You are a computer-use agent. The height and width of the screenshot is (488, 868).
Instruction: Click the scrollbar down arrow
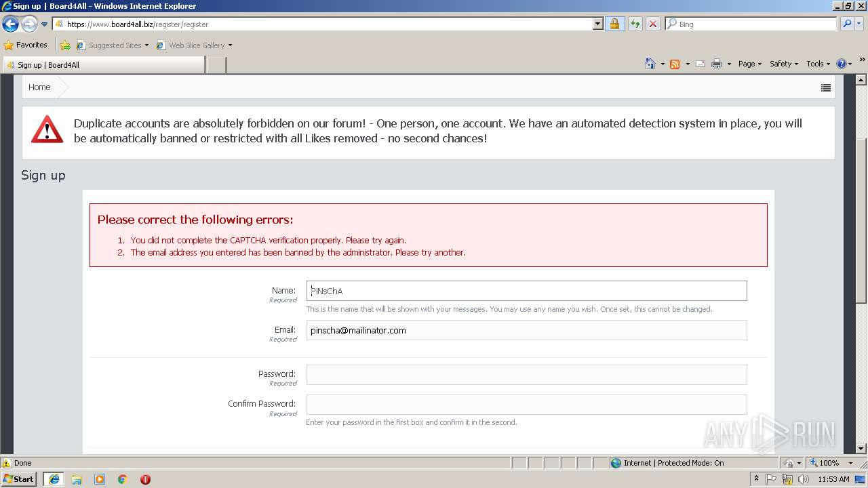click(x=861, y=449)
